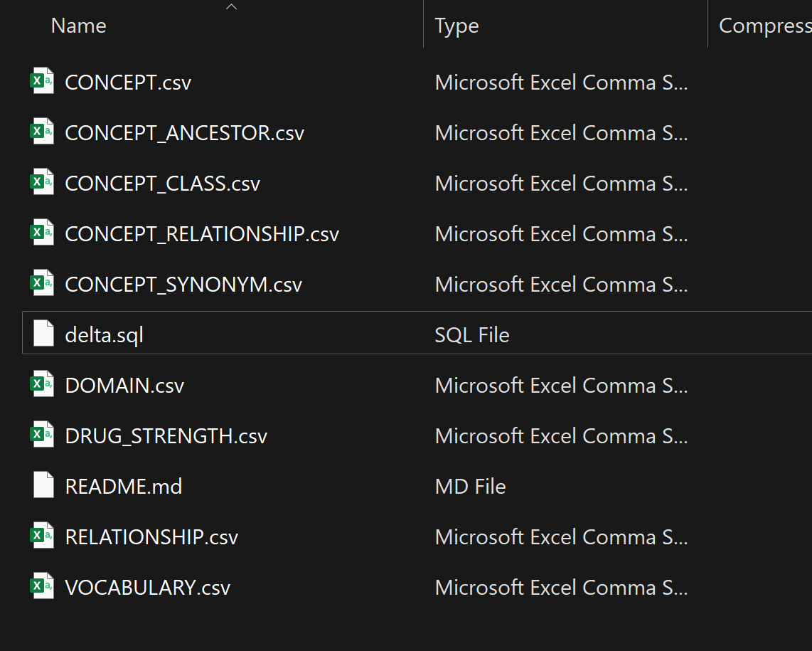Click the type cell of CONCEPT_CLASS.csv

coord(561,184)
